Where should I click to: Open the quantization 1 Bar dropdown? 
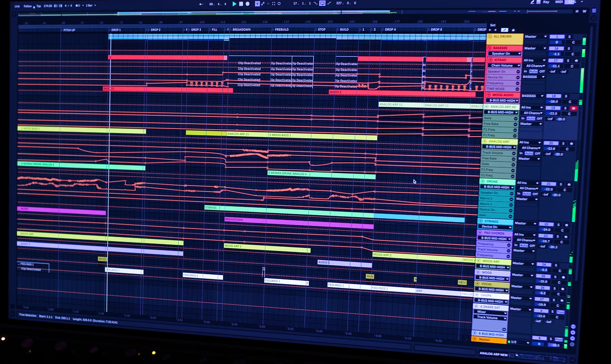[x=91, y=5]
